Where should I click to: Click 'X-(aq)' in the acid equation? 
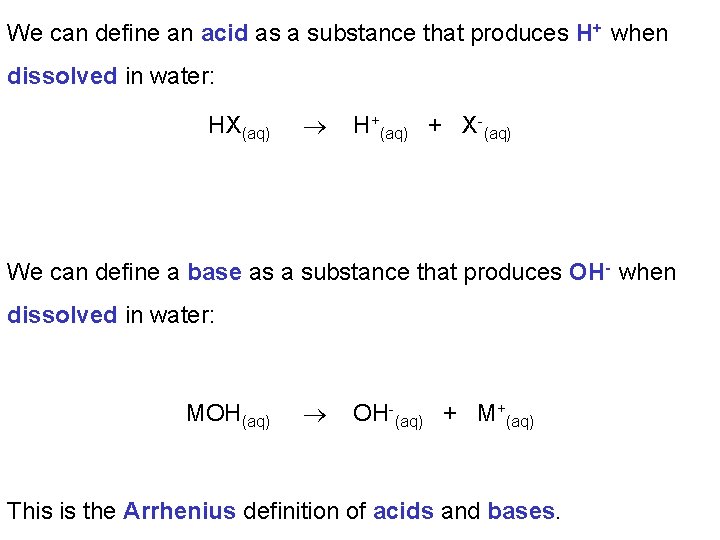click(x=486, y=128)
